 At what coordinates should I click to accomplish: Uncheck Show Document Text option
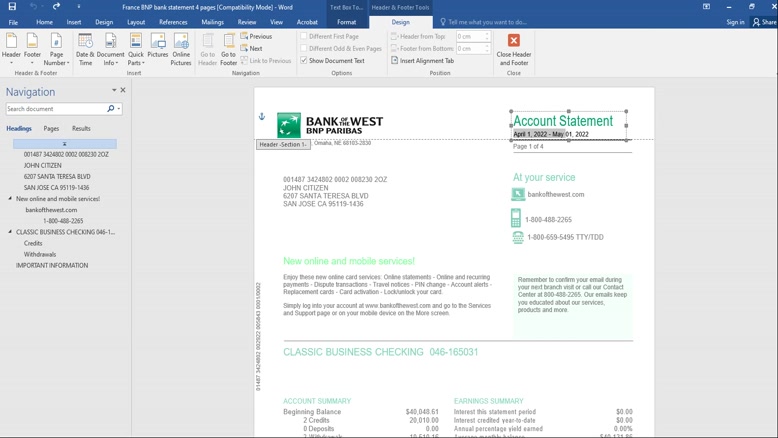pos(304,60)
